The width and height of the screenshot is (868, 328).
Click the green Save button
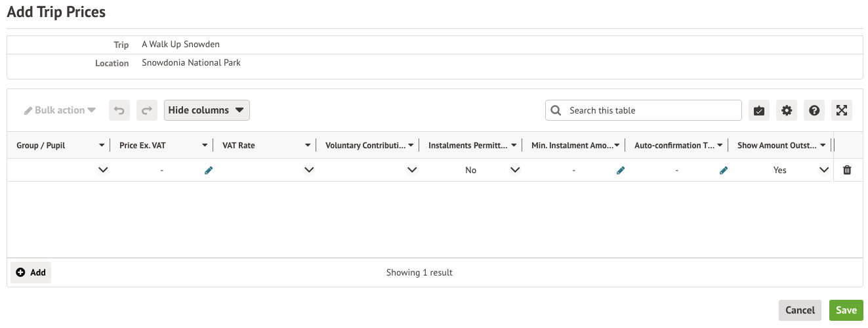pyautogui.click(x=846, y=310)
